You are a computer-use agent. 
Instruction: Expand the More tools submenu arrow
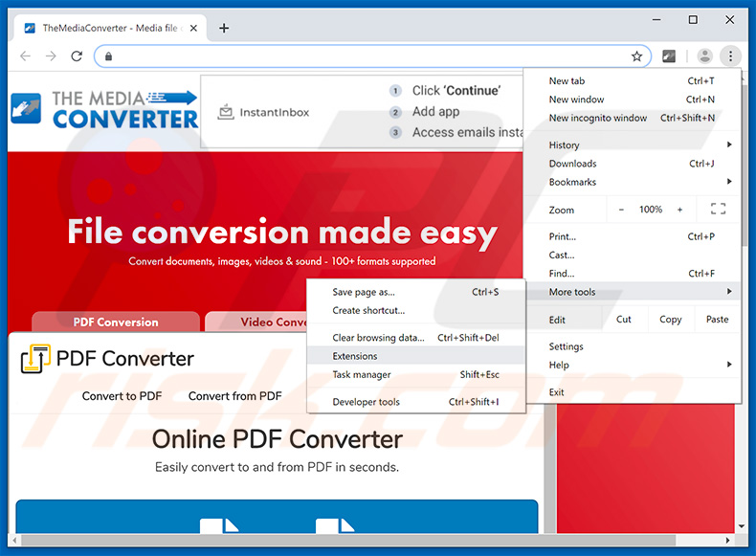pyautogui.click(x=729, y=291)
